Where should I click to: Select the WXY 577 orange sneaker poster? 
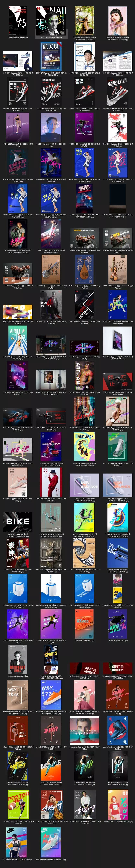point(51,695)
